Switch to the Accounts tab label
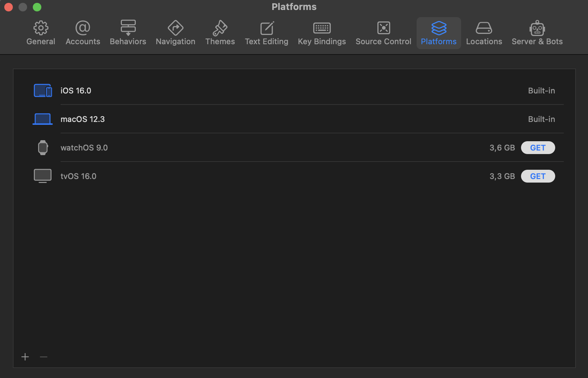Viewport: 588px width, 378px height. [83, 41]
